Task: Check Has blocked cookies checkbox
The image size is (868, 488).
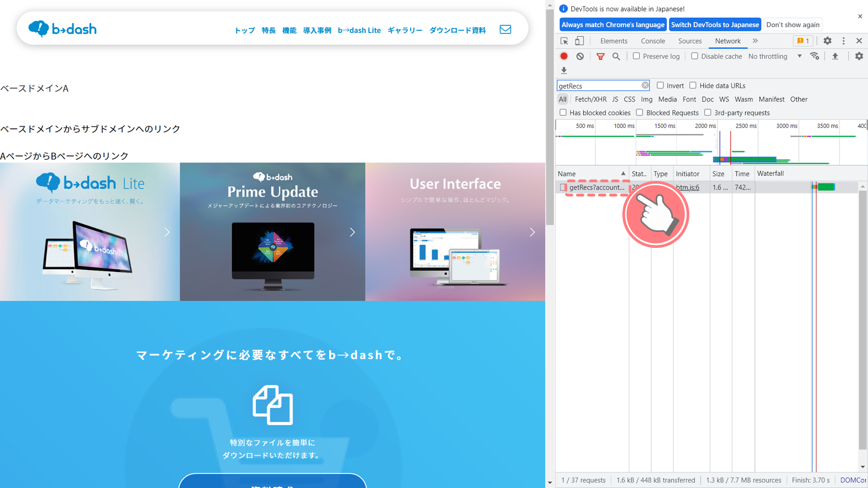Action: click(563, 112)
